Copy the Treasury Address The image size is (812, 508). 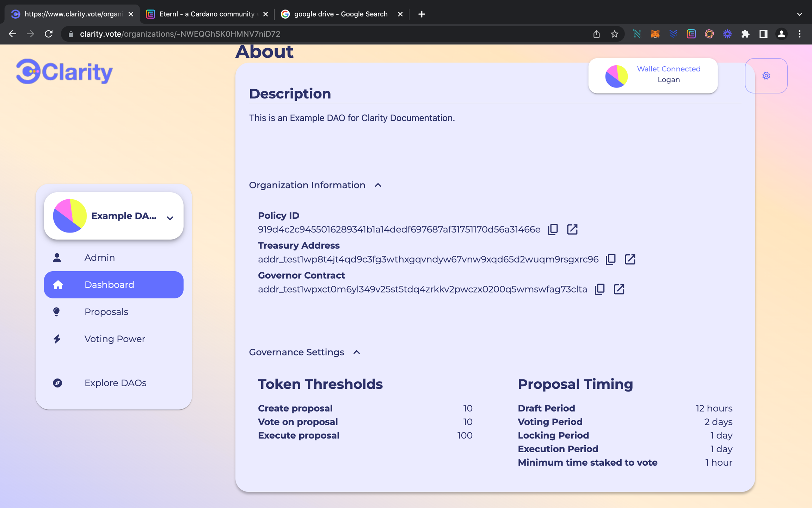point(610,259)
